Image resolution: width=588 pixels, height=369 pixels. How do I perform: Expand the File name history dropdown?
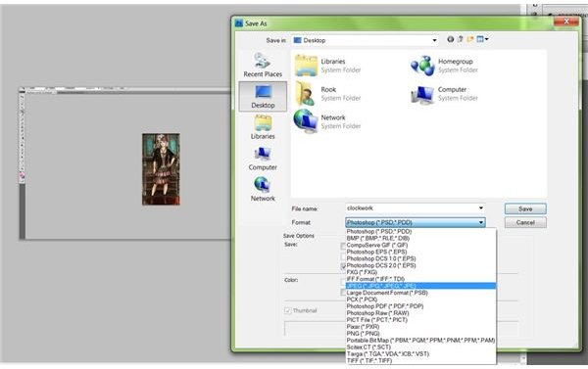[481, 208]
